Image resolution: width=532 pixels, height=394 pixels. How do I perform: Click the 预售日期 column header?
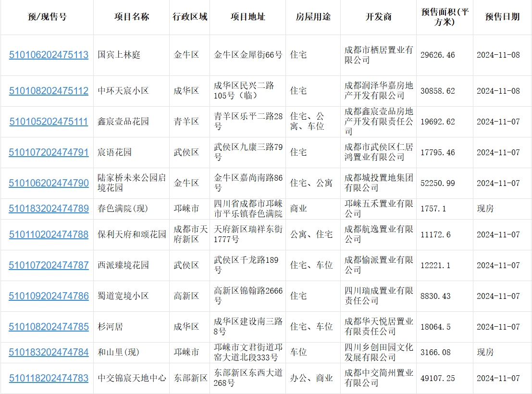502,17
